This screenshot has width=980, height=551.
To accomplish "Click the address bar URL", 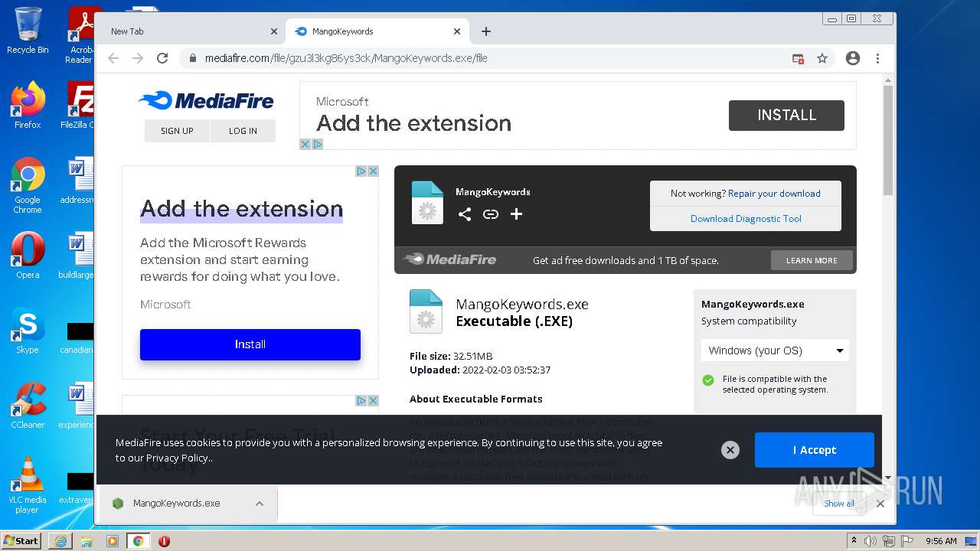I will (x=346, y=58).
